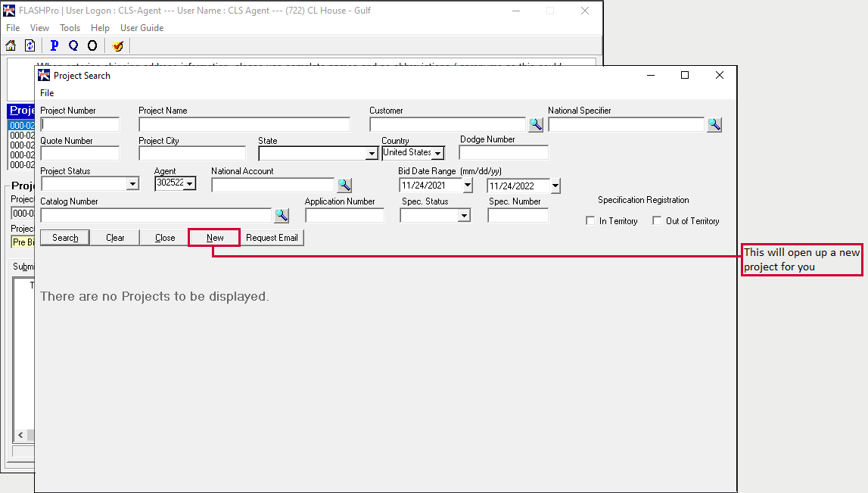Expand the Spec. Status dropdown
Viewport: 868px width, 493px height.
pos(464,216)
